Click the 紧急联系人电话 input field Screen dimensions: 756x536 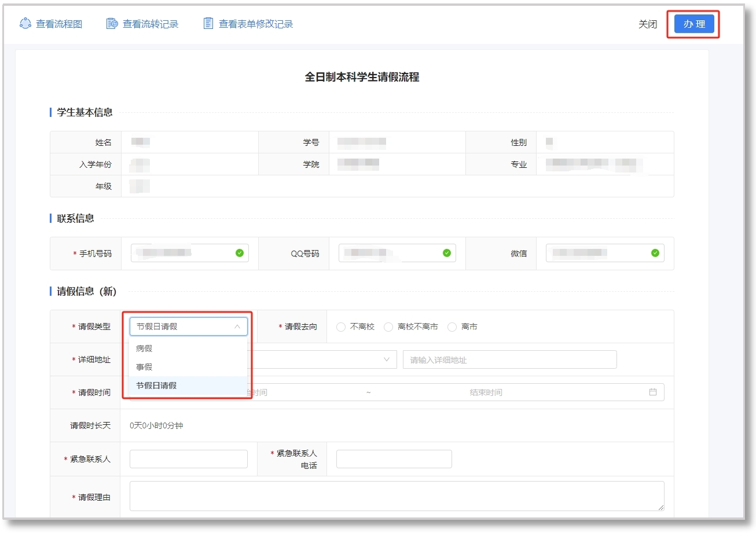[394, 459]
